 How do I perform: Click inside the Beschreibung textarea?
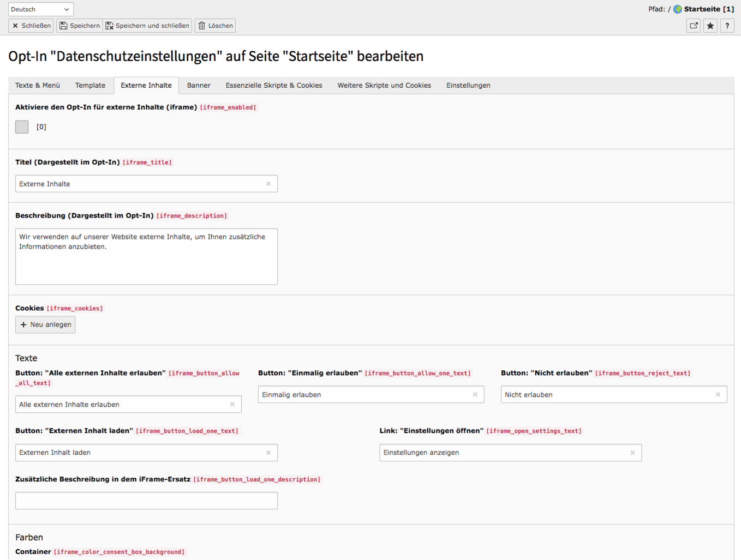coord(146,256)
